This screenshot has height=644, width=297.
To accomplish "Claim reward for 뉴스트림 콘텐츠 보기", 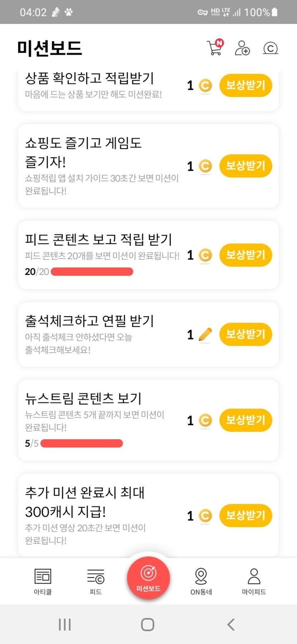I will [245, 420].
